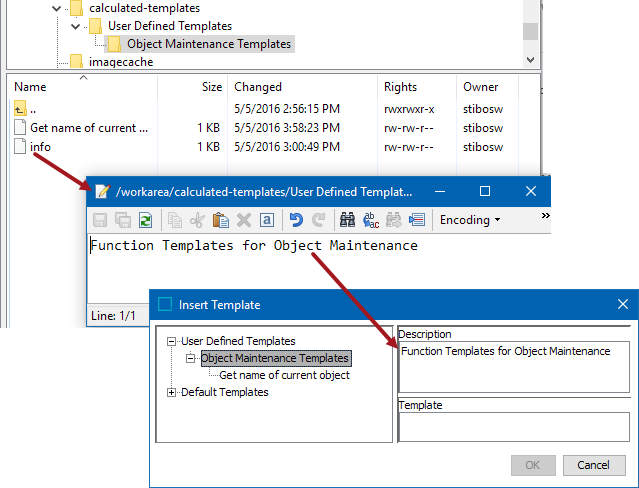Show more toolbar items via double chevron
Image resolution: width=639 pixels, height=488 pixels.
click(545, 216)
